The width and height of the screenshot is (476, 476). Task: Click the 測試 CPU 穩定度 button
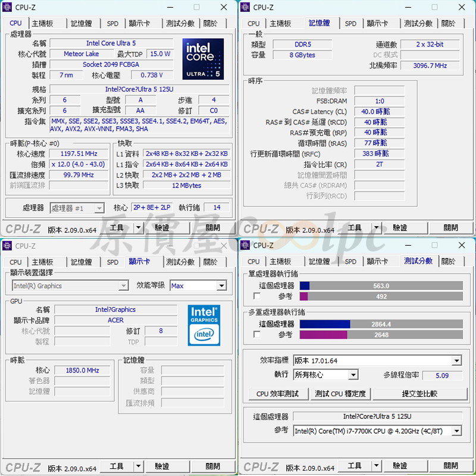[340, 394]
